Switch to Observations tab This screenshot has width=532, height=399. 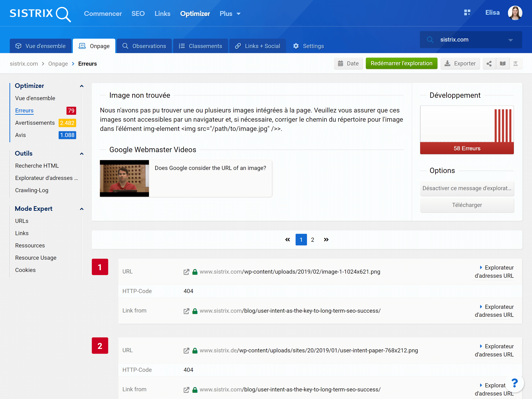point(144,46)
